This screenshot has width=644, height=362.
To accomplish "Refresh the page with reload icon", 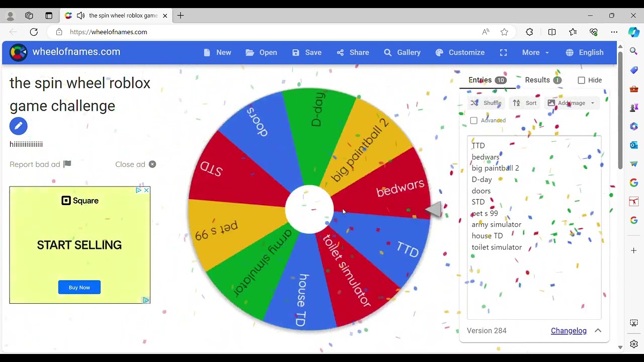I will coord(34,32).
